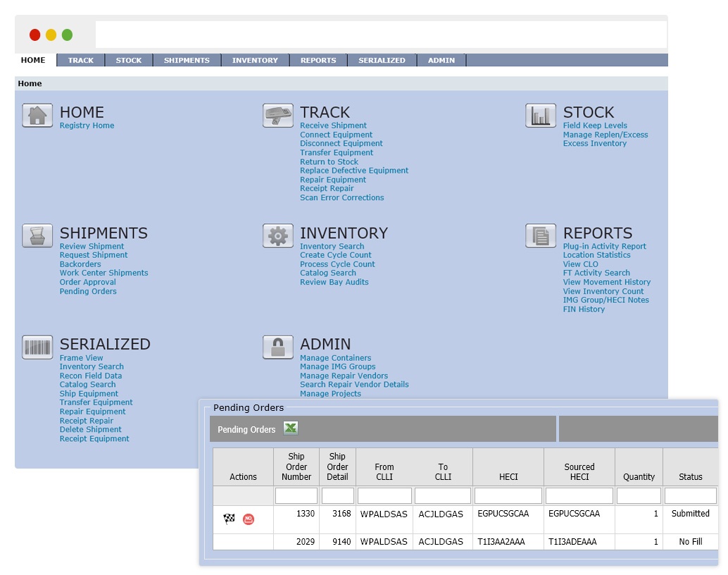
Task: Click the STOCK bar chart icon
Action: coord(541,116)
